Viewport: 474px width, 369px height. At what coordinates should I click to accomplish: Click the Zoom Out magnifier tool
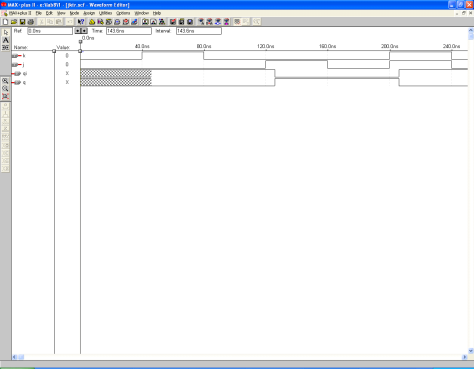click(x=5, y=89)
